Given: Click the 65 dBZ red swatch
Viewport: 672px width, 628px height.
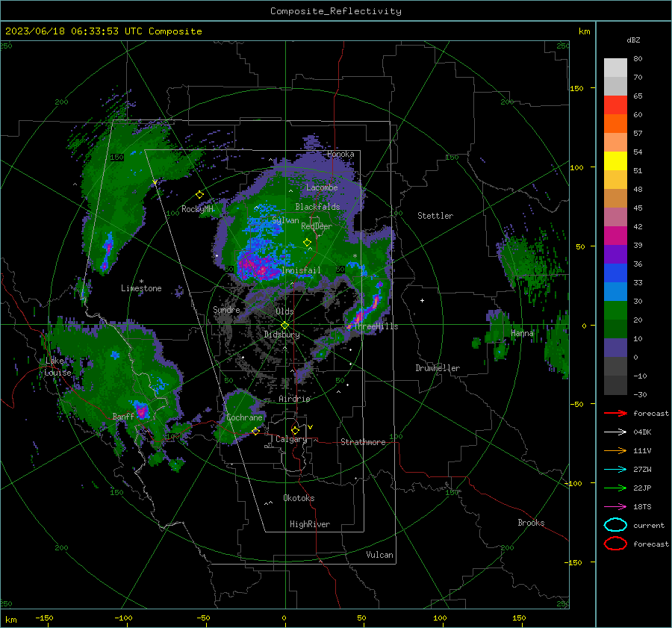Looking at the screenshot, I should click(x=615, y=105).
